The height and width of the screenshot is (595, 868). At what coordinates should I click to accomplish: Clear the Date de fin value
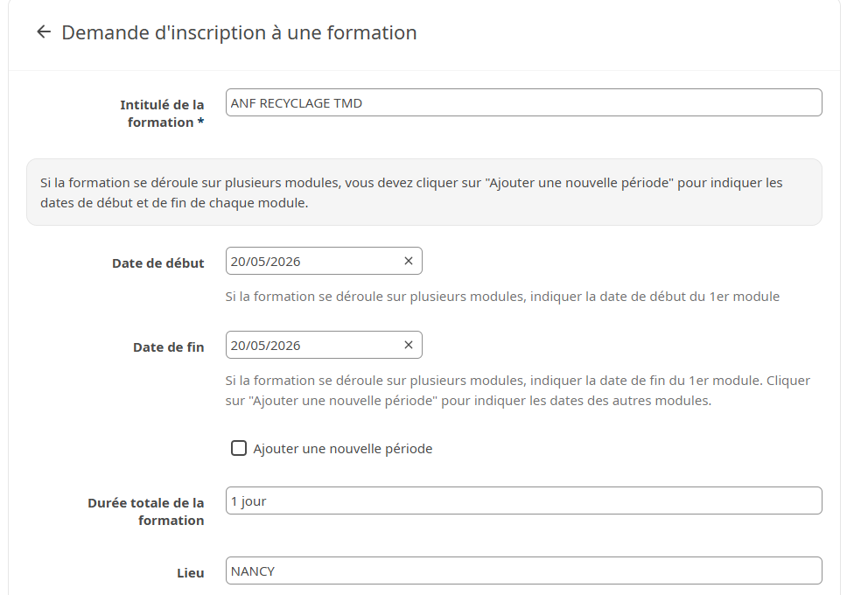(408, 345)
